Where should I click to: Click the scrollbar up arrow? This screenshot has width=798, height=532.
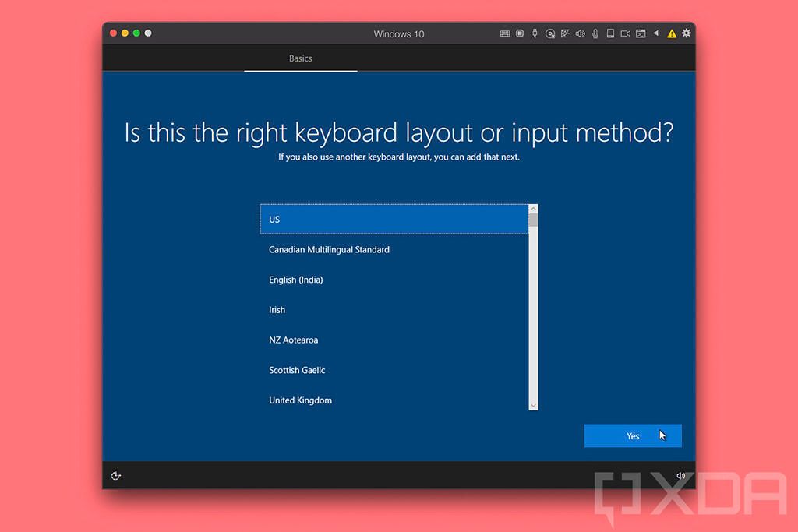coord(533,208)
